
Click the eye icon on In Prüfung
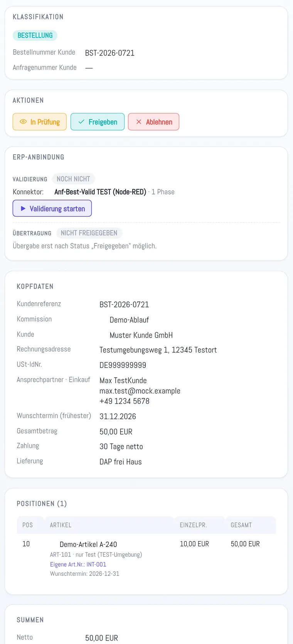tap(23, 122)
